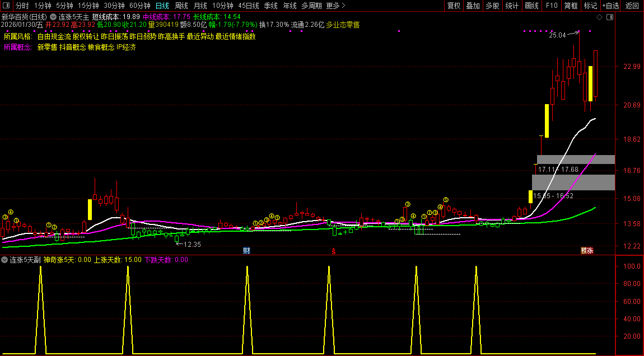Click the 新零售 concept link
644x356 pixels.
click(47, 48)
